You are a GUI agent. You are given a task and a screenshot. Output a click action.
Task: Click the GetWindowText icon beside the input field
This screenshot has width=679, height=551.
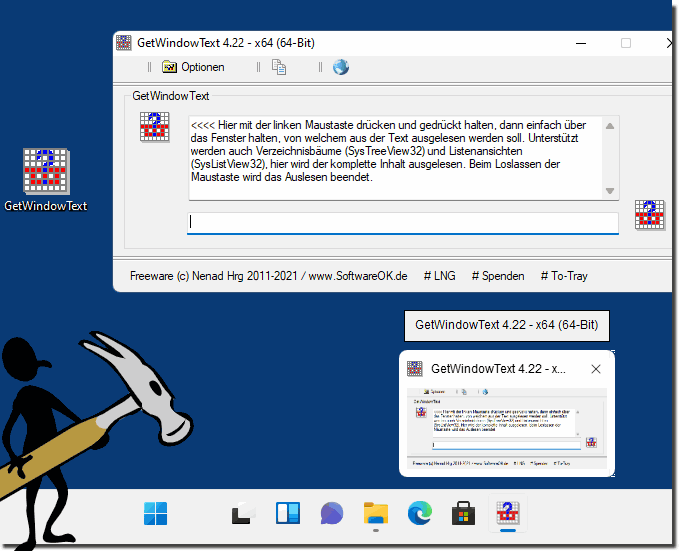pos(649,214)
